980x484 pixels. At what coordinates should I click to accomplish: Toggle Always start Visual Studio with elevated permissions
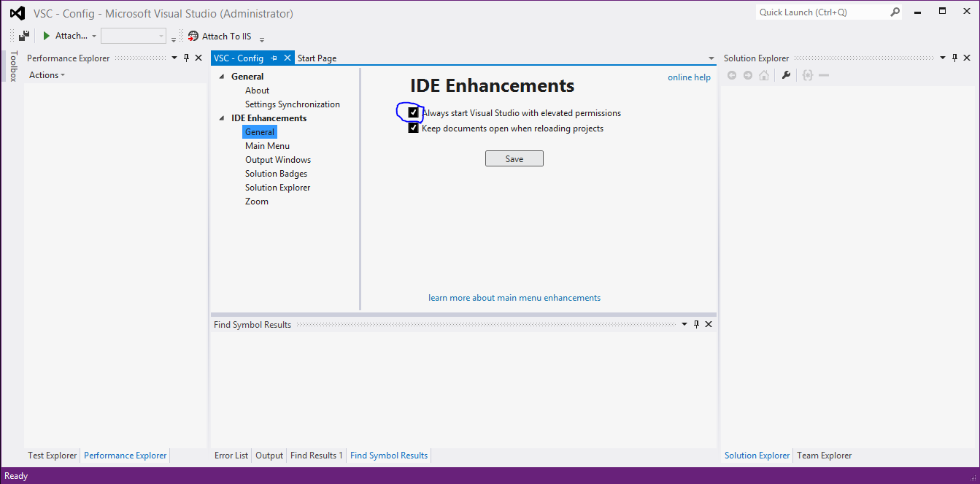(414, 112)
